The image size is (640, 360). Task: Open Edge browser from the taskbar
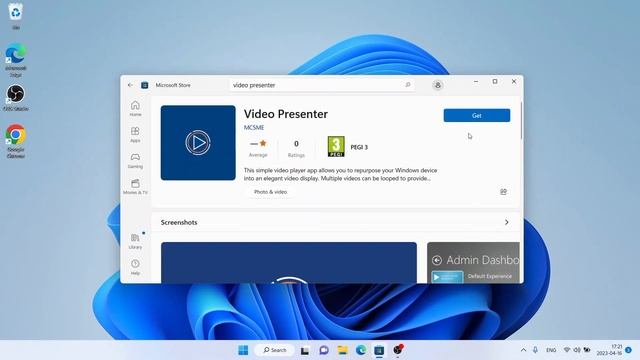[361, 350]
